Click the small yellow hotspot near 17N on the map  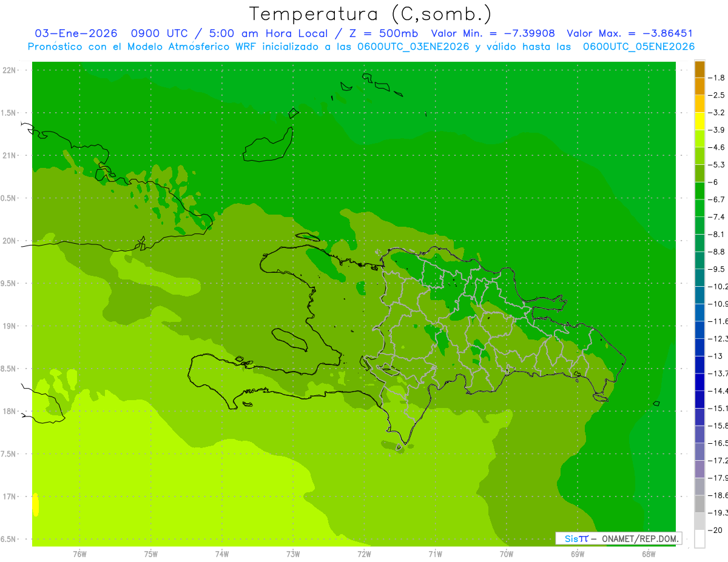coord(35,504)
